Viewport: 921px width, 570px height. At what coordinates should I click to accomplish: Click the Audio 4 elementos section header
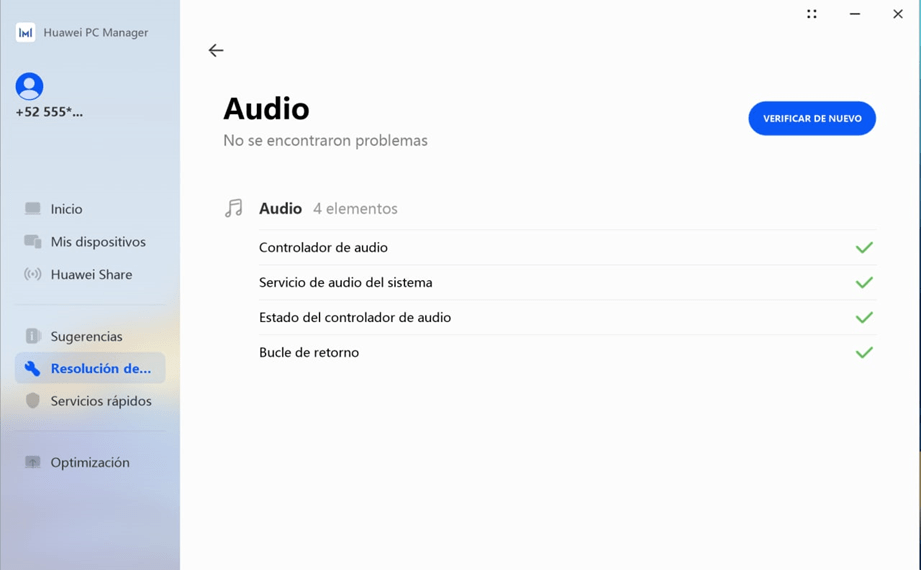[328, 209]
